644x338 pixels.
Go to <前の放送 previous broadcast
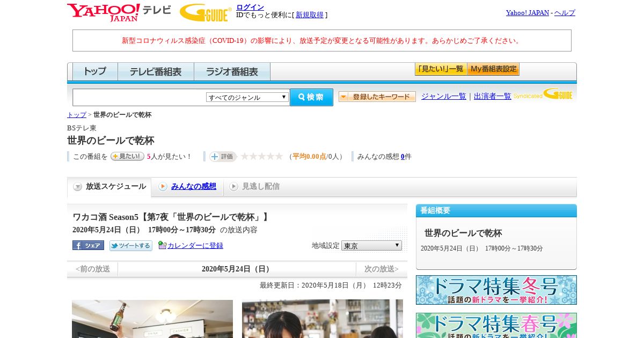click(92, 269)
